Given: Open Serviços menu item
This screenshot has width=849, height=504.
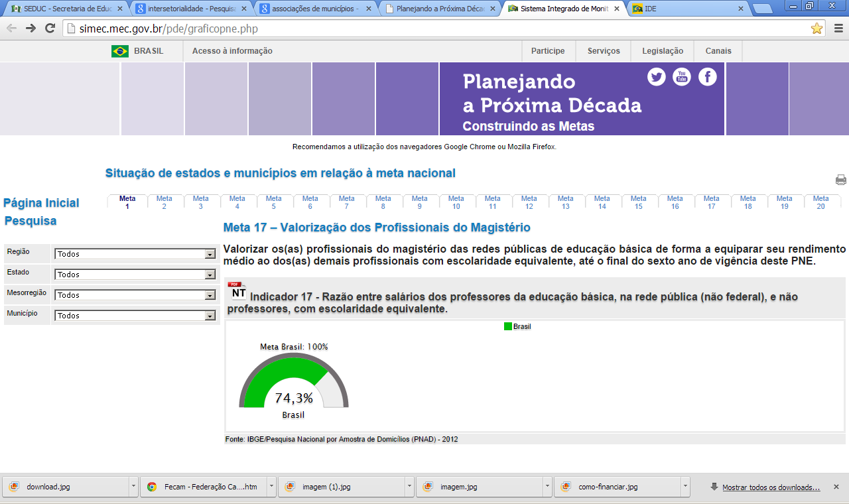Looking at the screenshot, I should pos(604,51).
